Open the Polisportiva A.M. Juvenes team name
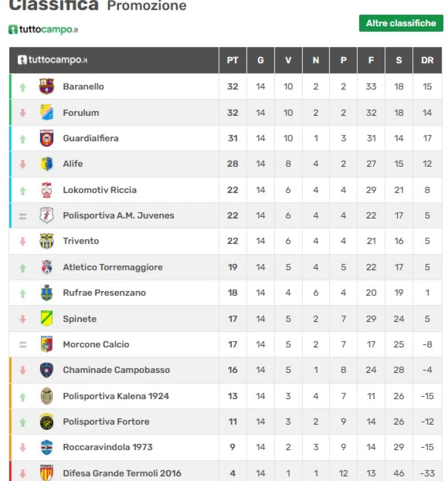Viewport: 448px width, 481px height. point(119,215)
